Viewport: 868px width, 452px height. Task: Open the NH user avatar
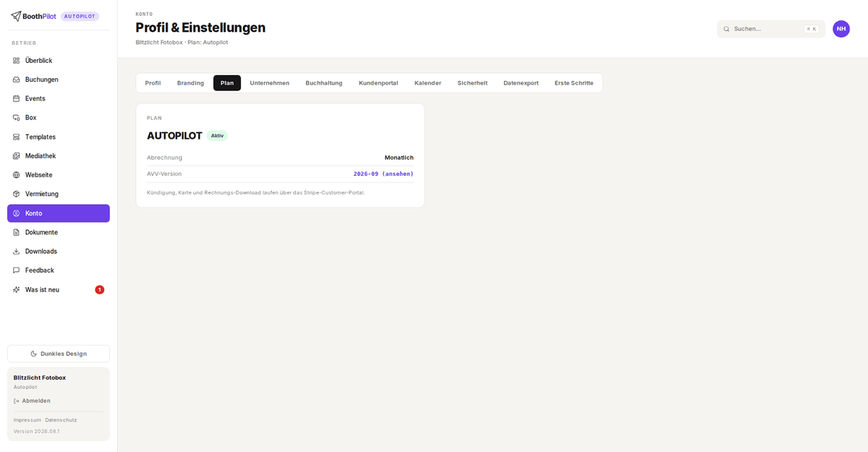pyautogui.click(x=841, y=29)
